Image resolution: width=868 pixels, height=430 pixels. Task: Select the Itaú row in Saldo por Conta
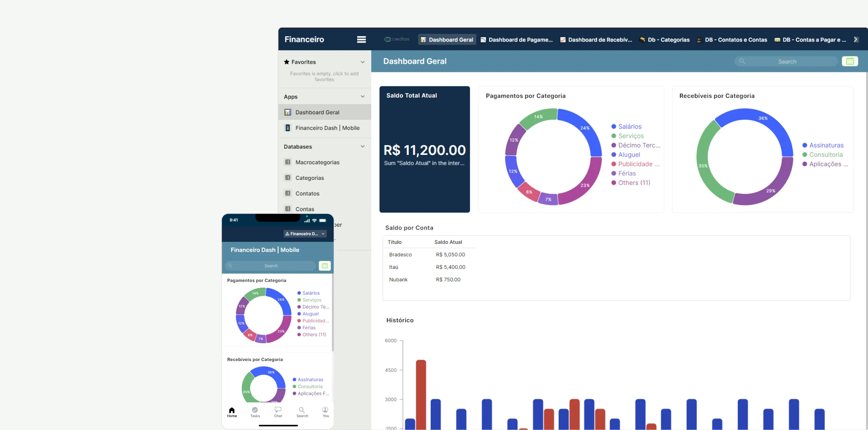click(430, 267)
